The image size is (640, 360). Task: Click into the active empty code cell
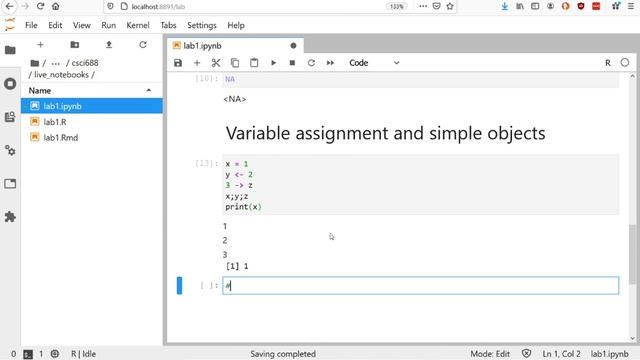click(420, 286)
